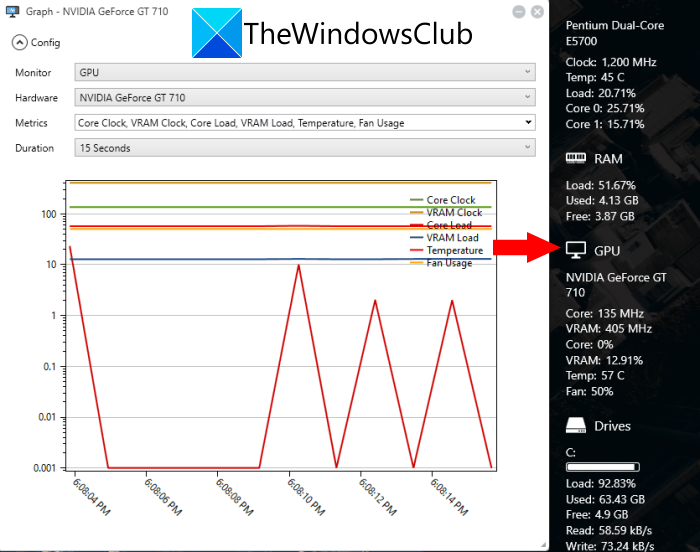Click the Core Load legend entry
This screenshot has width=700, height=552.
tap(441, 225)
